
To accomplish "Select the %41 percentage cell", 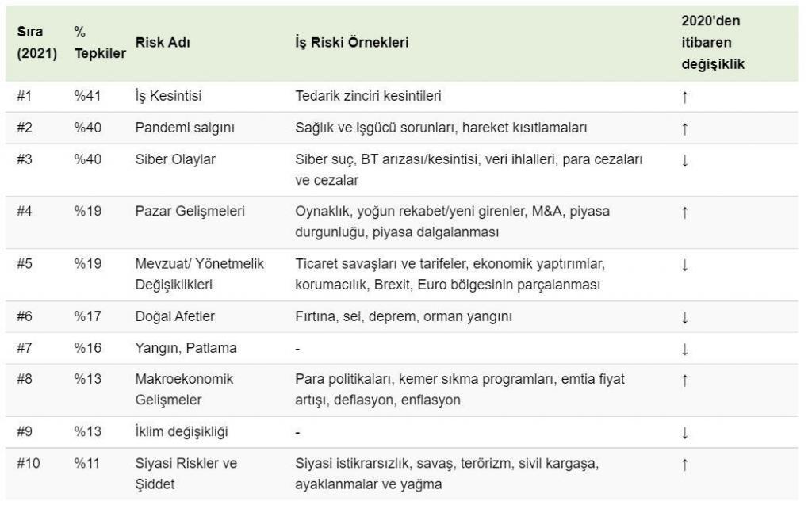I will point(87,96).
